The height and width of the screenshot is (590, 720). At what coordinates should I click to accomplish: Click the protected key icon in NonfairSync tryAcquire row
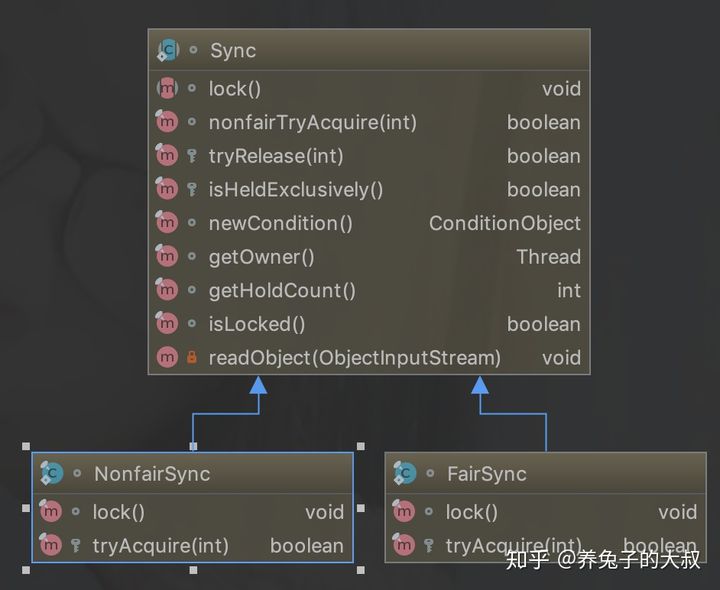click(x=76, y=545)
